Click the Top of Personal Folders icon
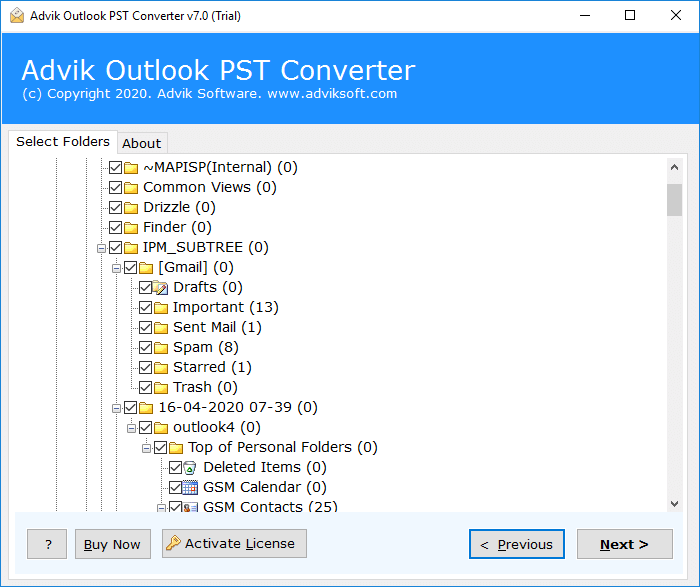This screenshot has height=587, width=700. coord(176,448)
